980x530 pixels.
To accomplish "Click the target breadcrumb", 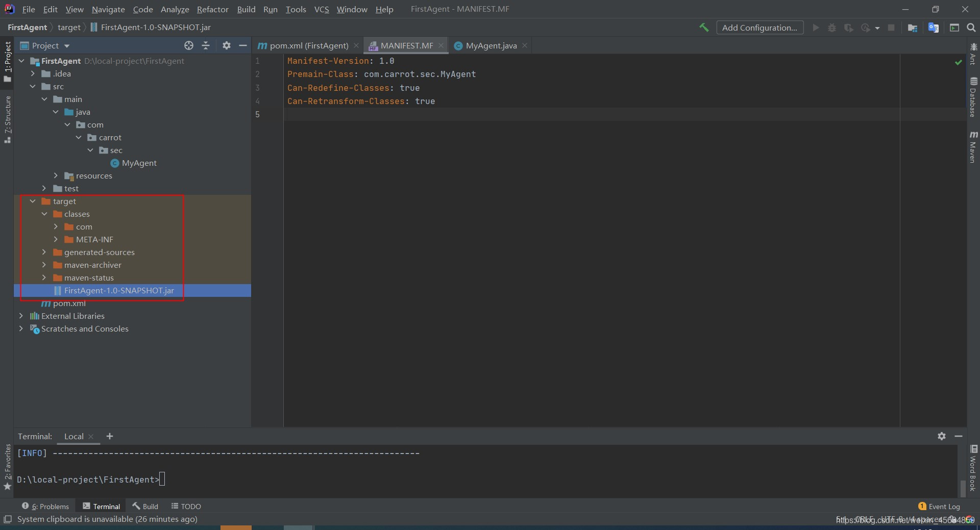I will 69,28.
